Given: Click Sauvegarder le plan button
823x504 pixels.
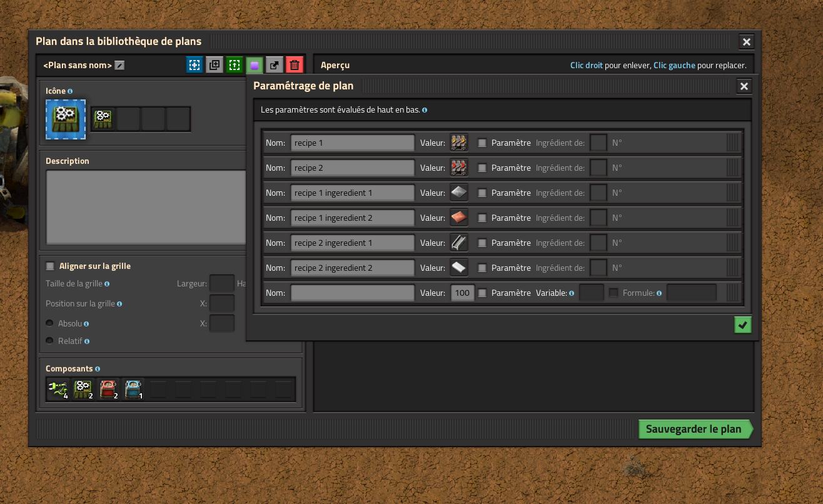Looking at the screenshot, I should coord(694,430).
